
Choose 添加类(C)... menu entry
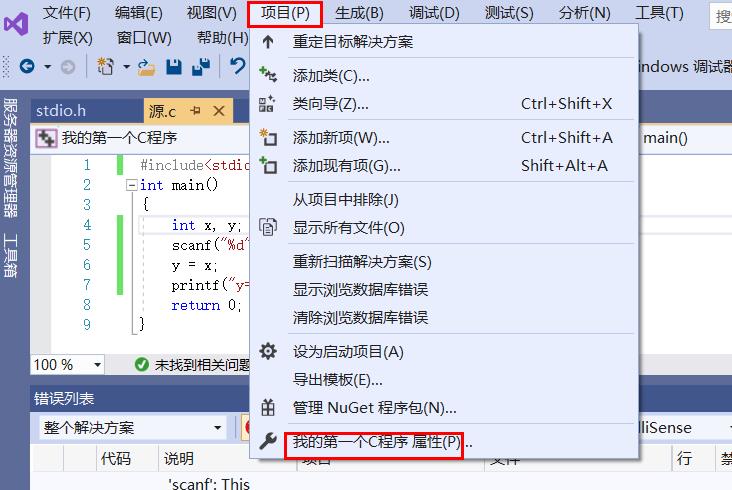[444, 75]
